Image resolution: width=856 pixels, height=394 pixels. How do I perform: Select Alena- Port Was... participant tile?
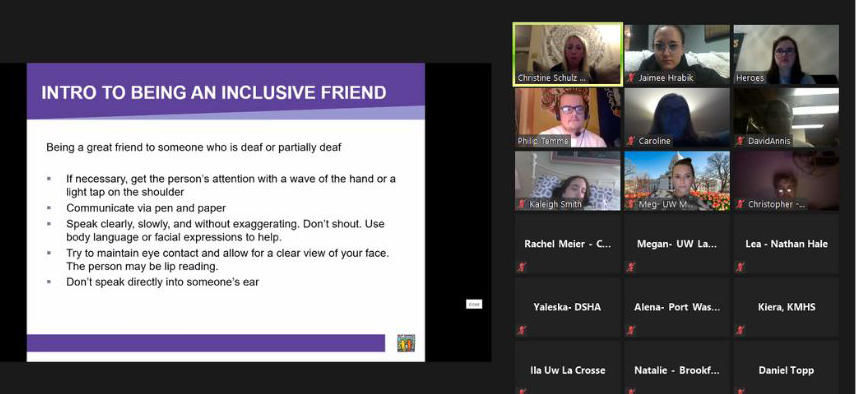click(677, 307)
